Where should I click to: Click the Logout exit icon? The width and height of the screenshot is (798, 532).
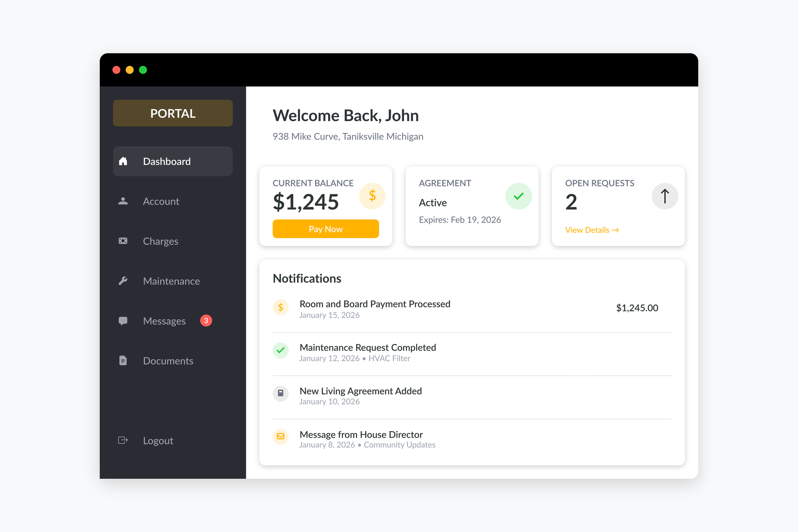click(123, 440)
